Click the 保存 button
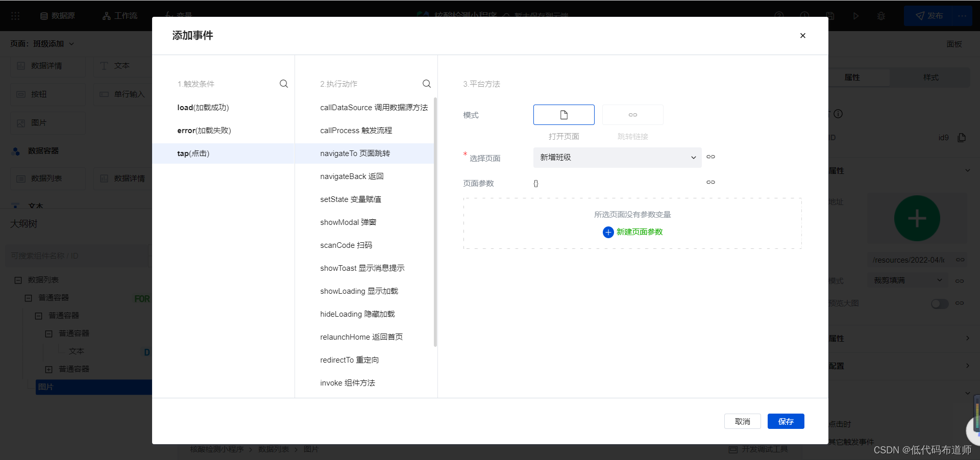 pyautogui.click(x=786, y=421)
